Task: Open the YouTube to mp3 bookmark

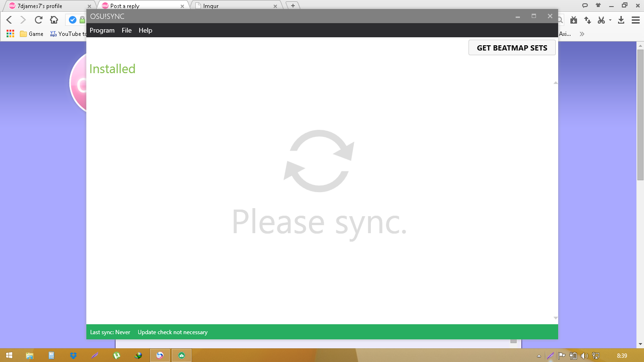Action: (x=68, y=34)
